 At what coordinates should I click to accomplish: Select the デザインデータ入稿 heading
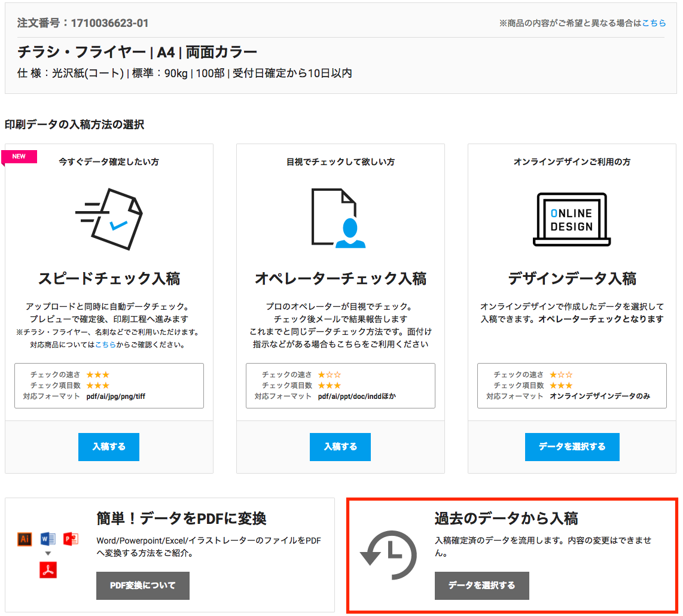pyautogui.click(x=572, y=279)
